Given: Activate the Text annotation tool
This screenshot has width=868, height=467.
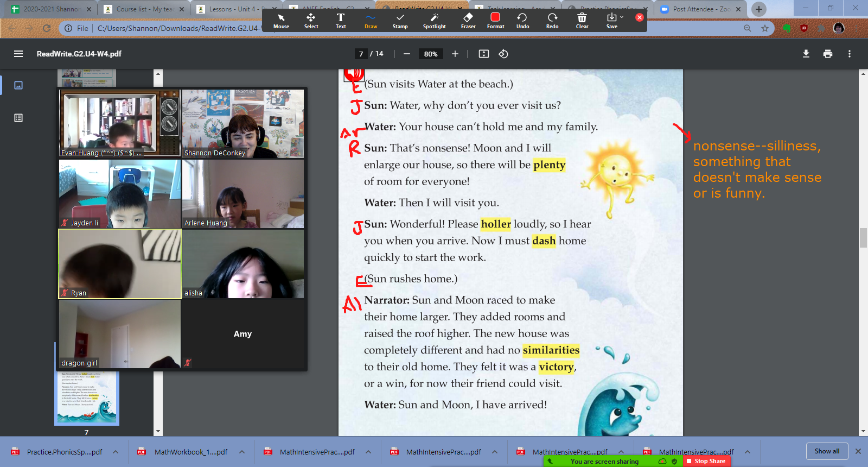Looking at the screenshot, I should click(341, 21).
